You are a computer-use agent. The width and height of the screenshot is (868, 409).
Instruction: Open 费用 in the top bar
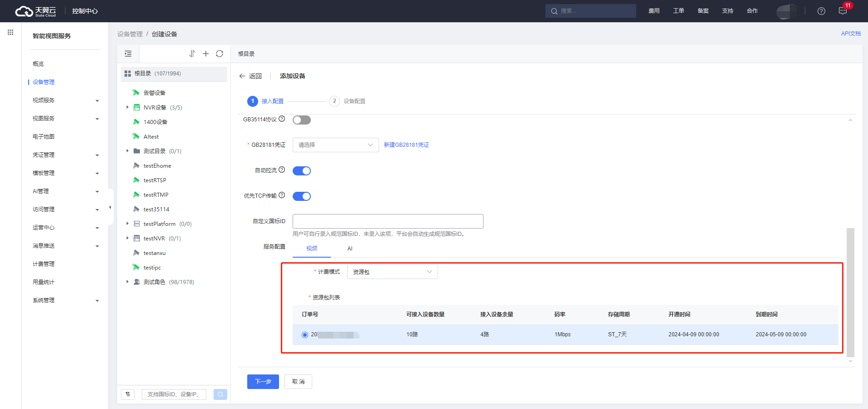654,11
